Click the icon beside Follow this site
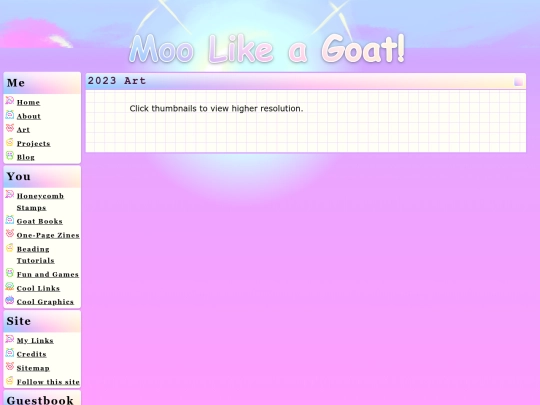Image resolution: width=540 pixels, height=405 pixels. [x=10, y=380]
